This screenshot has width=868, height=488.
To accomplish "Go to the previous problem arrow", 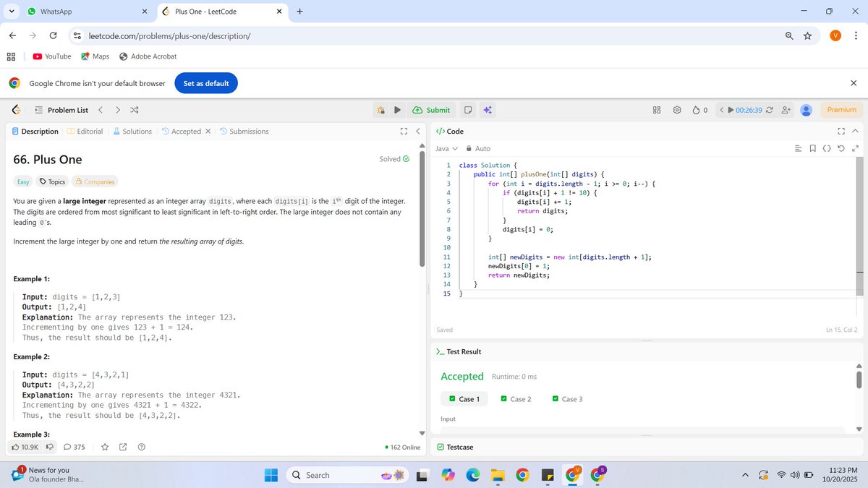I will 101,110.
